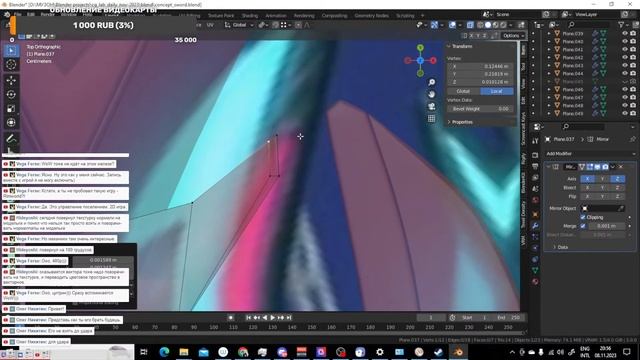Open the Particles properties tab icon
Image resolution: width=640 pixels, height=360 pixels.
(x=535, y=237)
